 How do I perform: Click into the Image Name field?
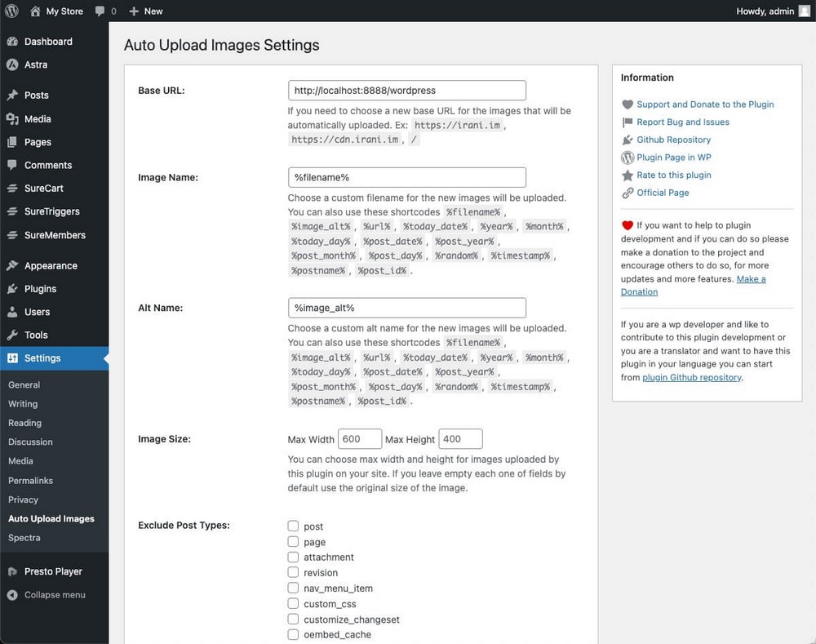(x=407, y=178)
